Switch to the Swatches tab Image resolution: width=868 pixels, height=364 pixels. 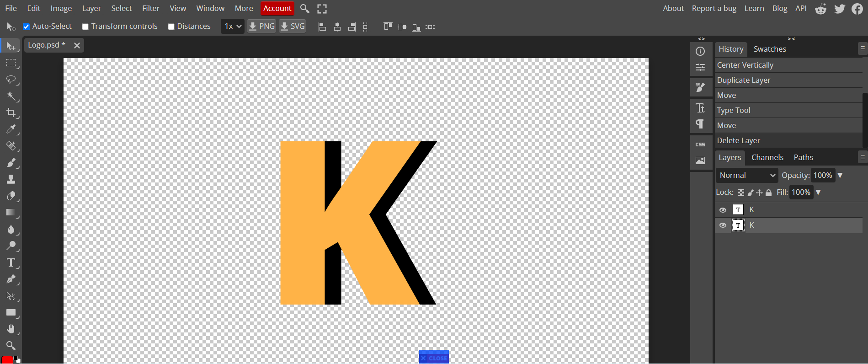click(770, 49)
